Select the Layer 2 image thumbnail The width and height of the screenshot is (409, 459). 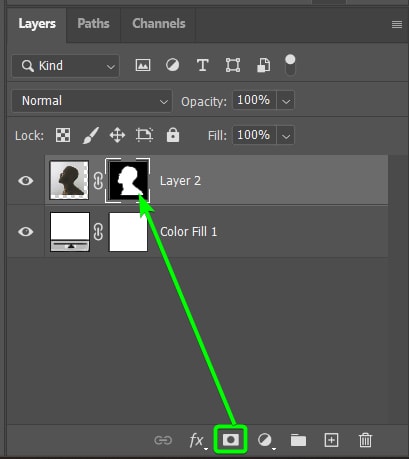(69, 180)
